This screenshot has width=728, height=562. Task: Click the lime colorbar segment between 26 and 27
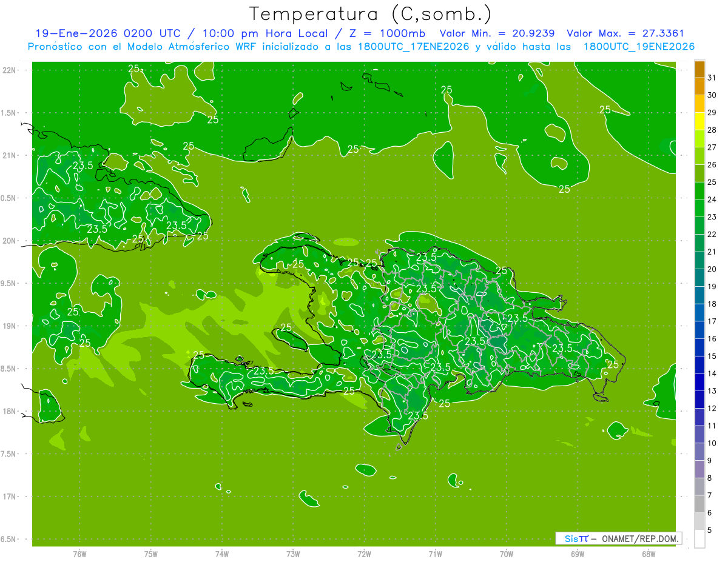(699, 156)
